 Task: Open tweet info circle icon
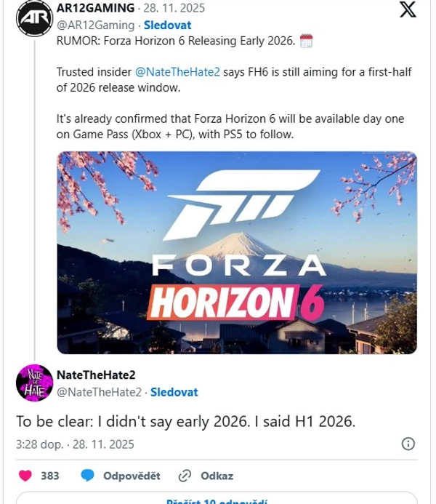[408, 444]
